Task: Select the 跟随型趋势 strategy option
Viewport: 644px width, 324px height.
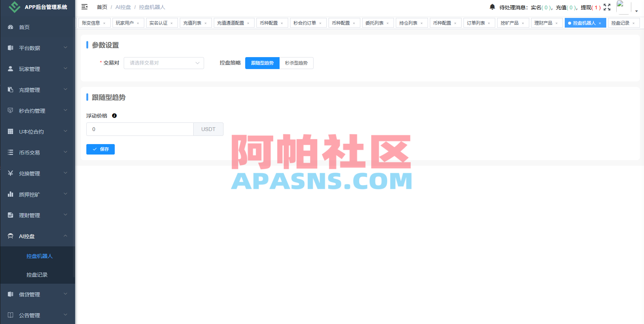Action: (262, 63)
